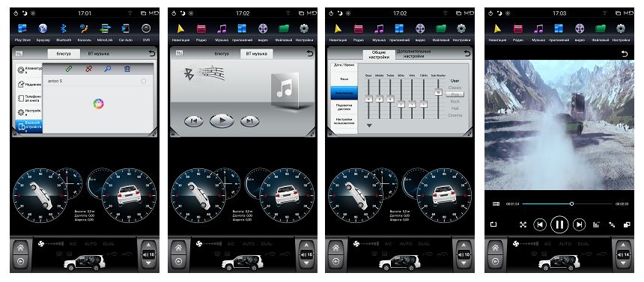Search for Bluetooth devices with magnifier icon
Screen dimensions: 644x282
(x=108, y=69)
